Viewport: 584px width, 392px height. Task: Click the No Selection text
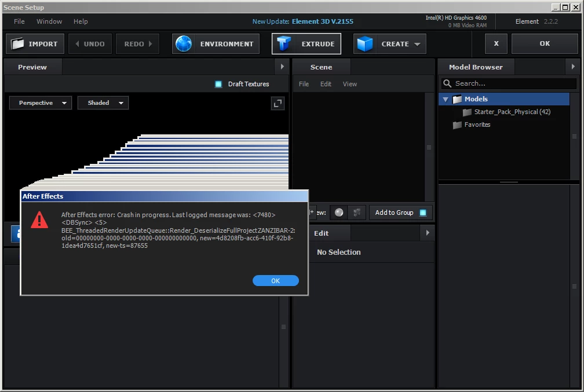[338, 252]
